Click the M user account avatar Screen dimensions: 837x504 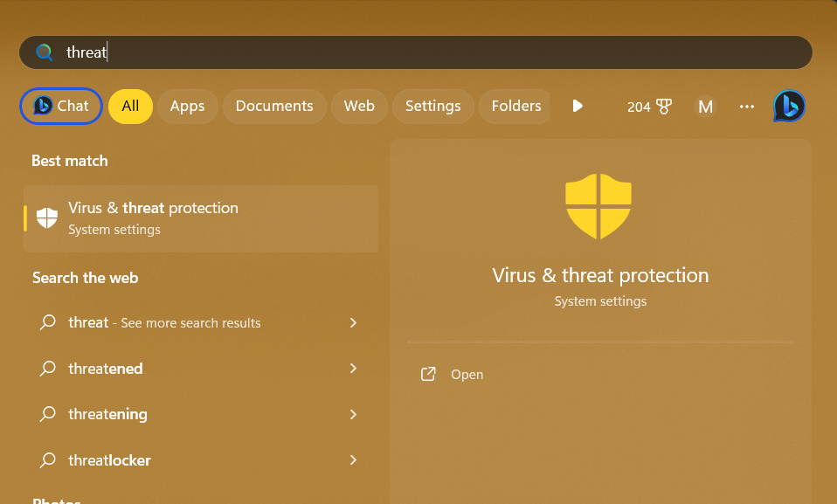(x=705, y=107)
